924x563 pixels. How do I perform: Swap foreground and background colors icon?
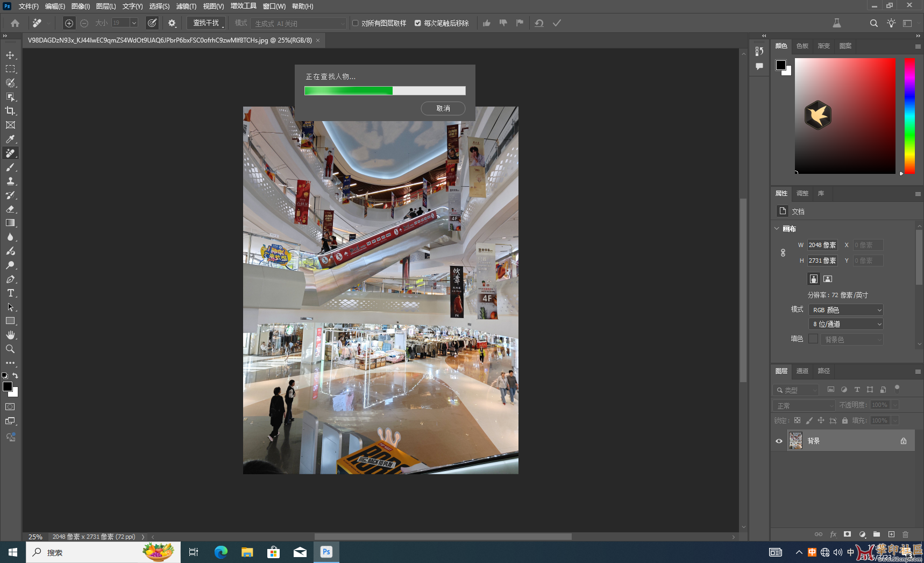coord(15,375)
